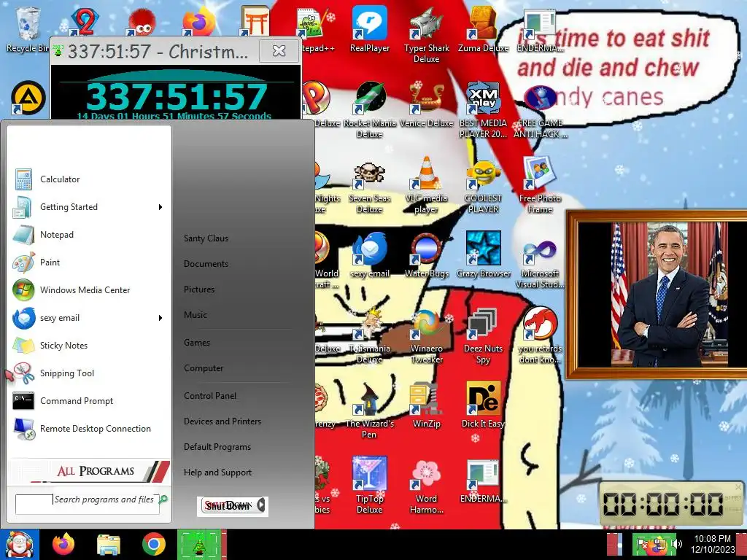747x560 pixels.
Task: Open Sticky Notes from the Start menu
Action: point(88,345)
